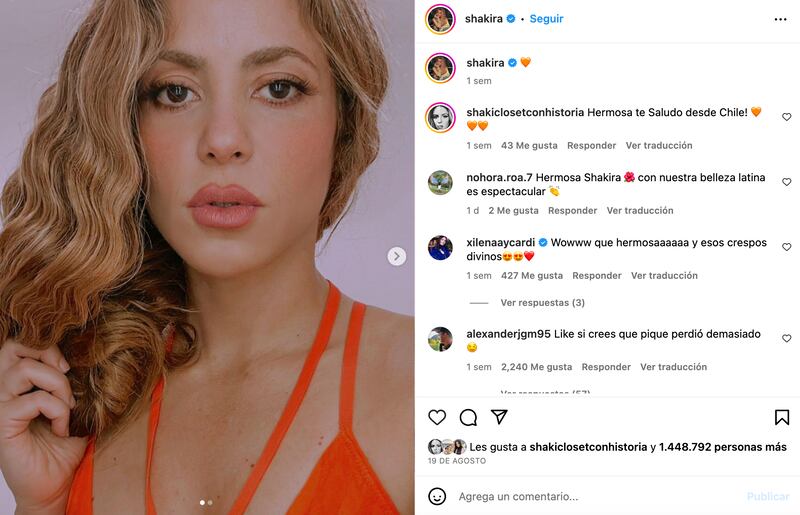The image size is (800, 515).
Task: View the list of 1.448.792 people who liked
Action: click(x=722, y=447)
